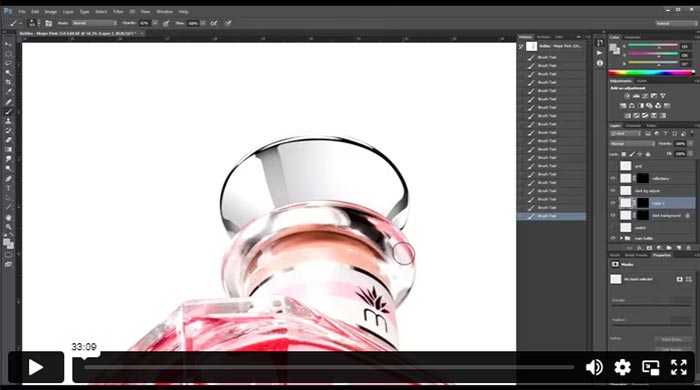The image size is (700, 390).
Task: Show the sketch layer
Action: coord(613,228)
